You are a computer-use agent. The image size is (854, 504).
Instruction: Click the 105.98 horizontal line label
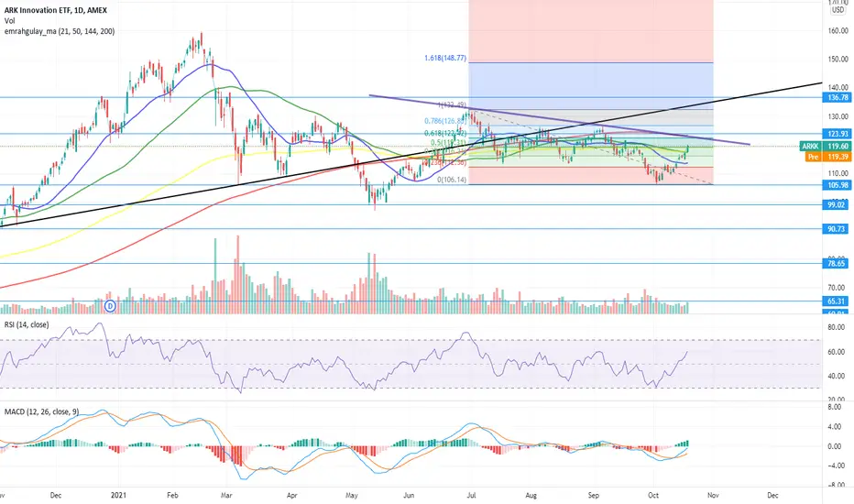coord(838,185)
